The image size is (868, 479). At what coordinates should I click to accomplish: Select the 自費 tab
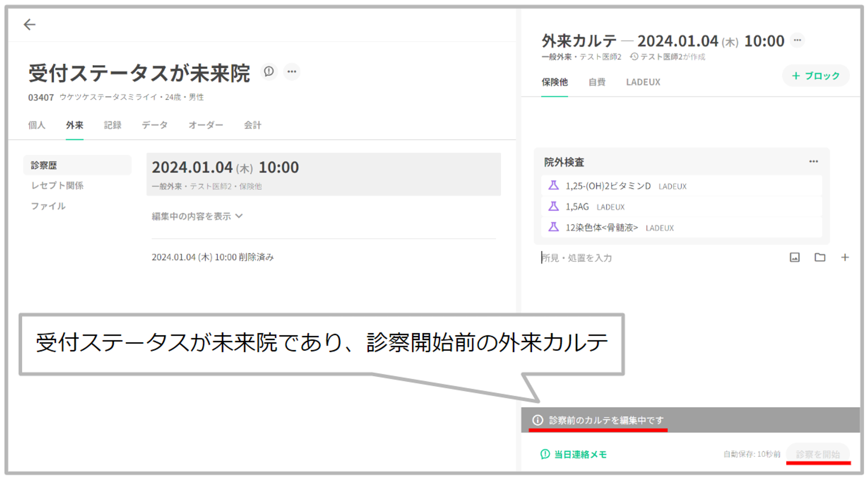pyautogui.click(x=597, y=82)
